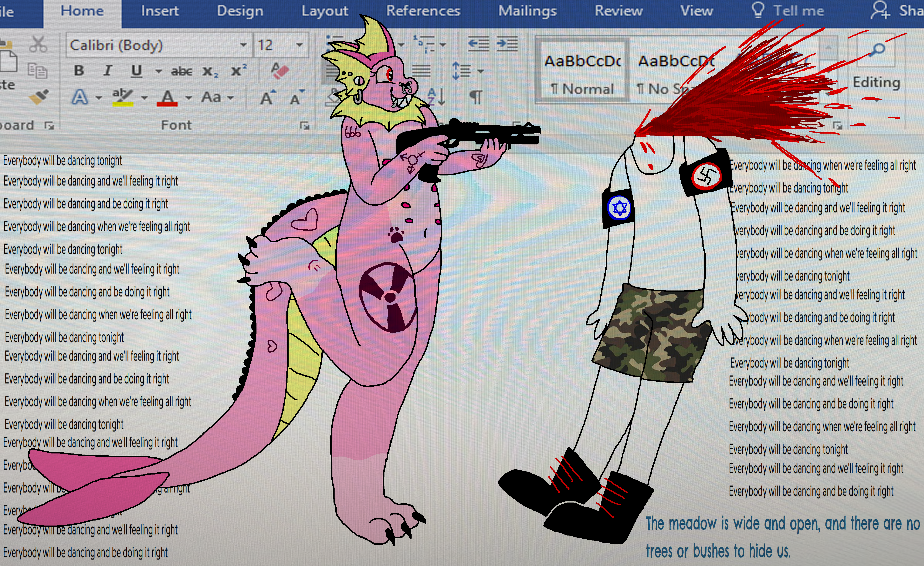Toggle Italic formatting
The width and height of the screenshot is (924, 566).
pos(108,70)
